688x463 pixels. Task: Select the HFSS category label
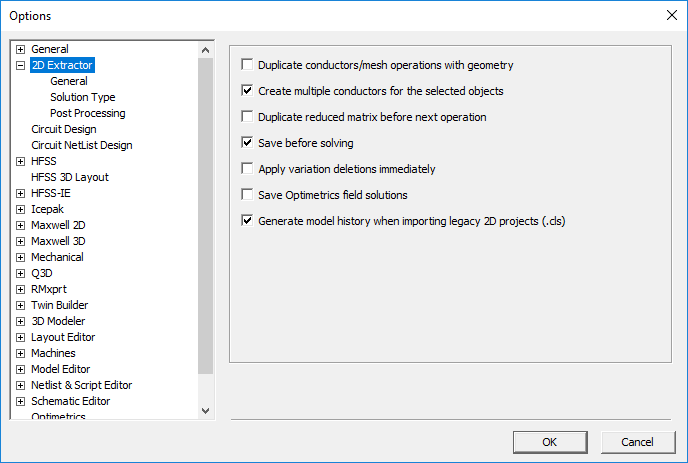tap(43, 161)
